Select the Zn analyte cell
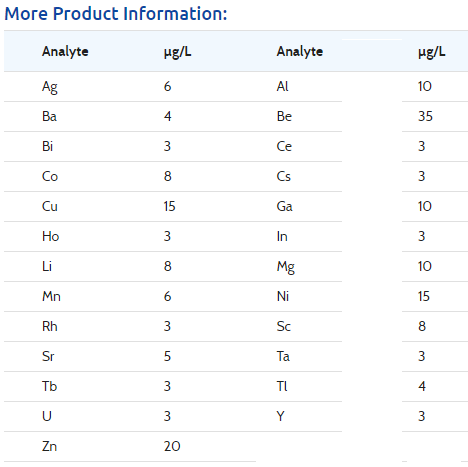This screenshot has height=467, width=468. coord(49,446)
